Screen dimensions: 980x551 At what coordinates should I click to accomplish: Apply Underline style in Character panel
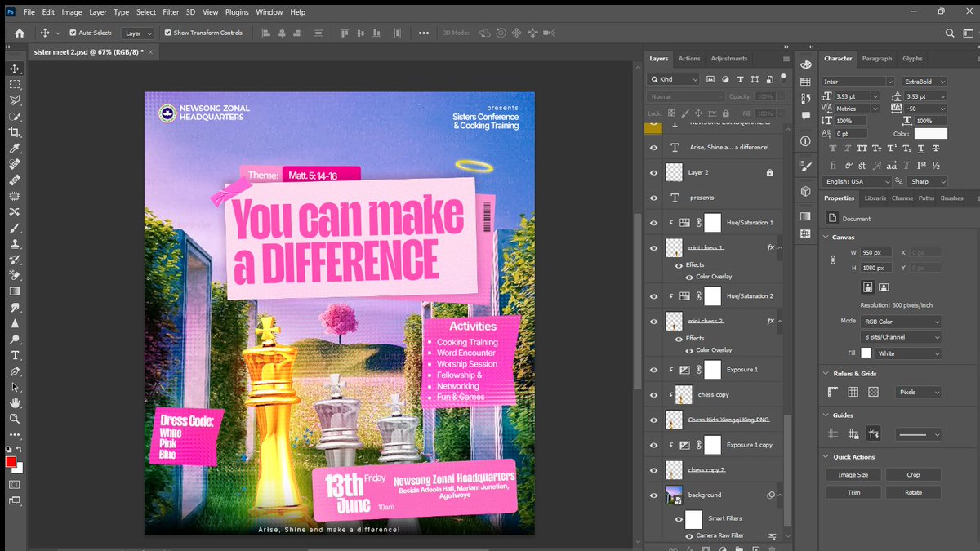click(x=920, y=149)
